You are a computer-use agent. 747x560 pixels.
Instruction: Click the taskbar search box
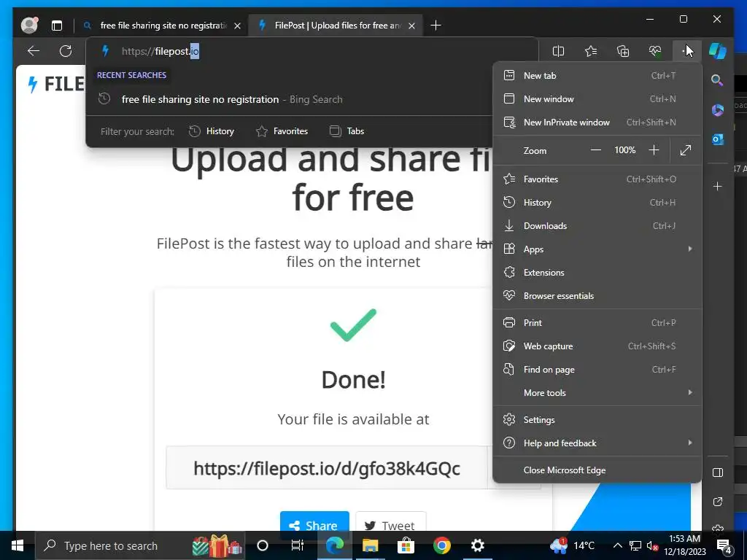[139, 545]
